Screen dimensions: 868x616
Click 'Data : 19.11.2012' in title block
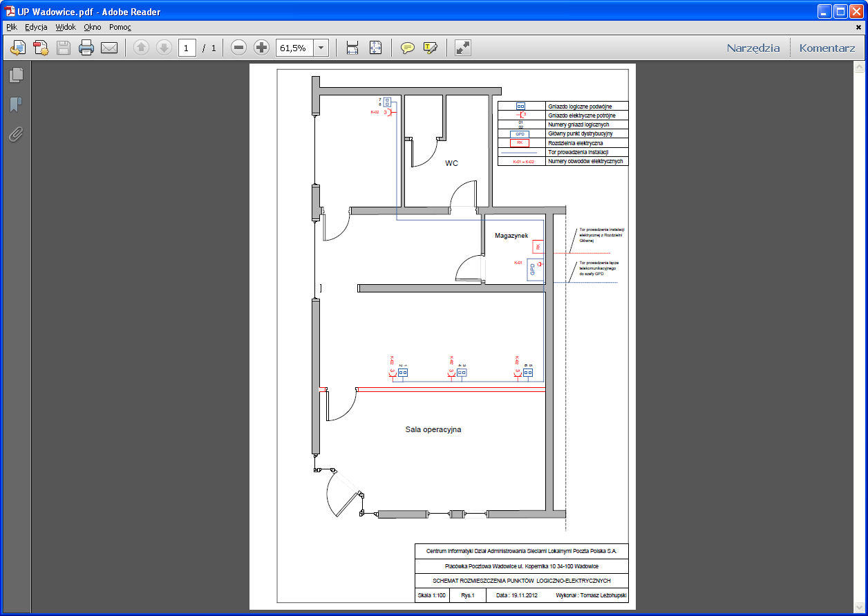click(517, 595)
